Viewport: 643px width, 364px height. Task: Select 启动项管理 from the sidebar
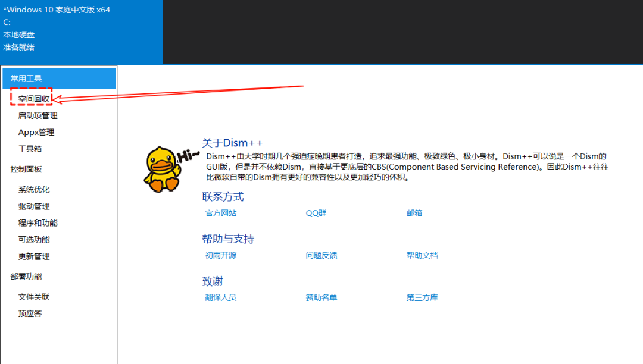point(38,115)
